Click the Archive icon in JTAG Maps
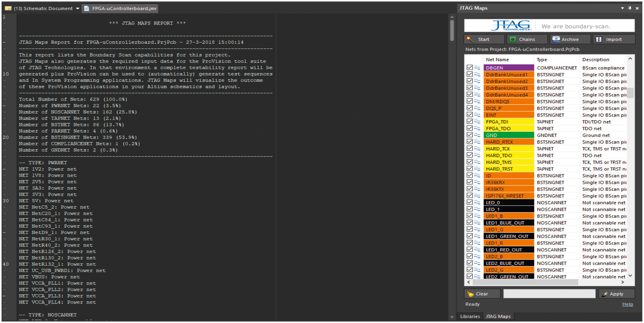The width and height of the screenshot is (644, 323). pos(556,39)
